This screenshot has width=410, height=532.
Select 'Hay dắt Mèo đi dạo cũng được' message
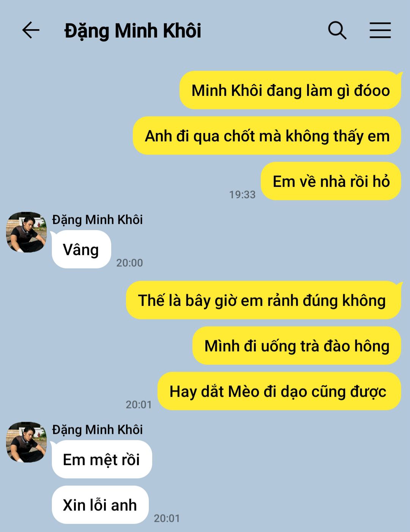[279, 391]
